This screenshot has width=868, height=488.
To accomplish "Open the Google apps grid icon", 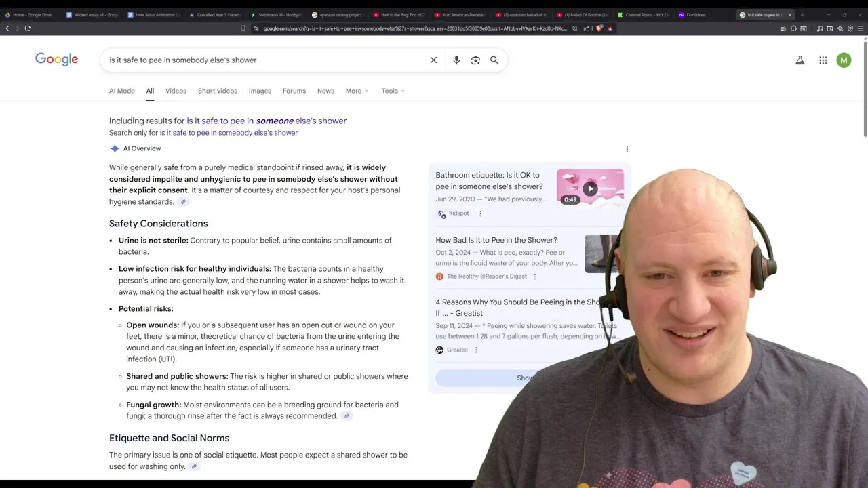I will (x=823, y=60).
